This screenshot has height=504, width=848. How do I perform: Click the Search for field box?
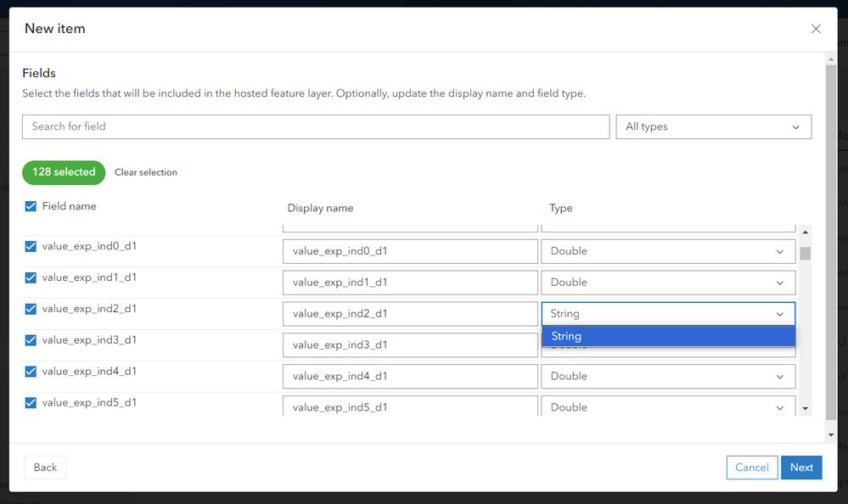click(316, 126)
